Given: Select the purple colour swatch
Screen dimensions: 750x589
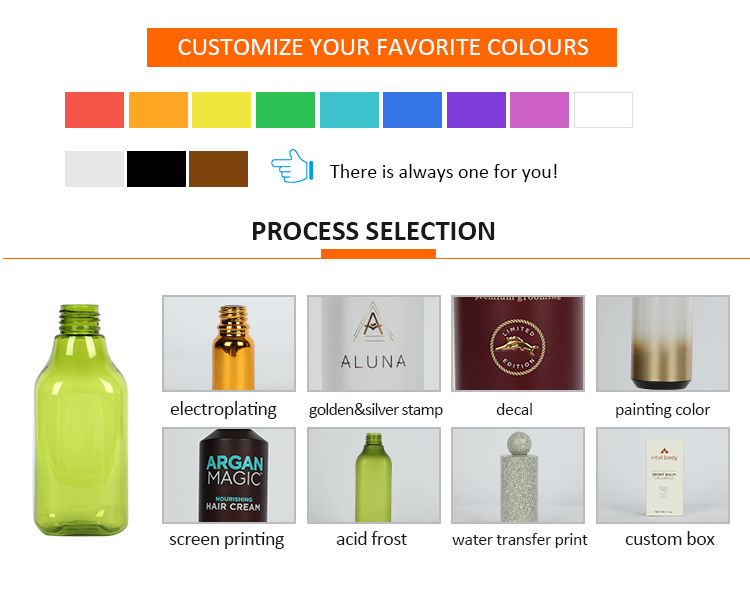Looking at the screenshot, I should coord(476,110).
